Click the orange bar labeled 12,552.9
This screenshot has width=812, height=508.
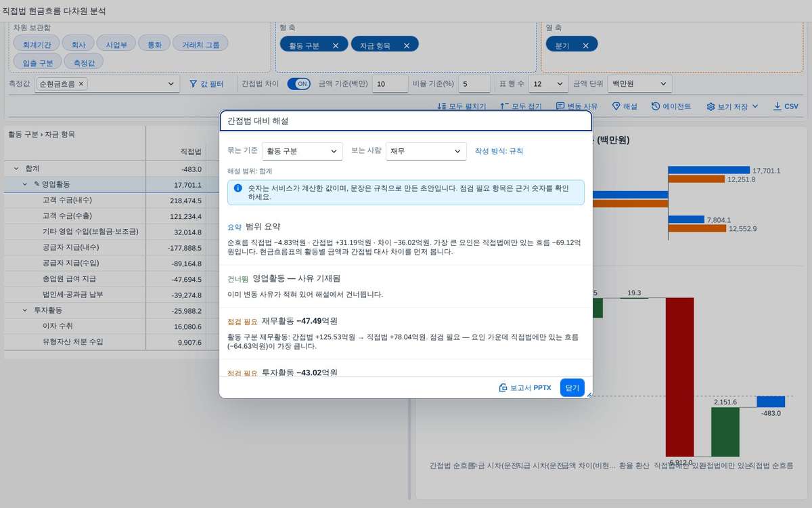pyautogui.click(x=697, y=228)
